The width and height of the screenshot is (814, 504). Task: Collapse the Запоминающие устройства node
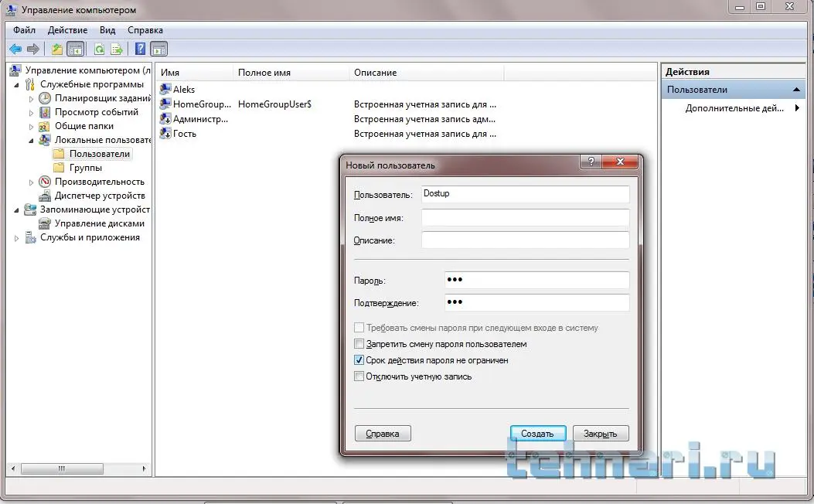coord(16,210)
